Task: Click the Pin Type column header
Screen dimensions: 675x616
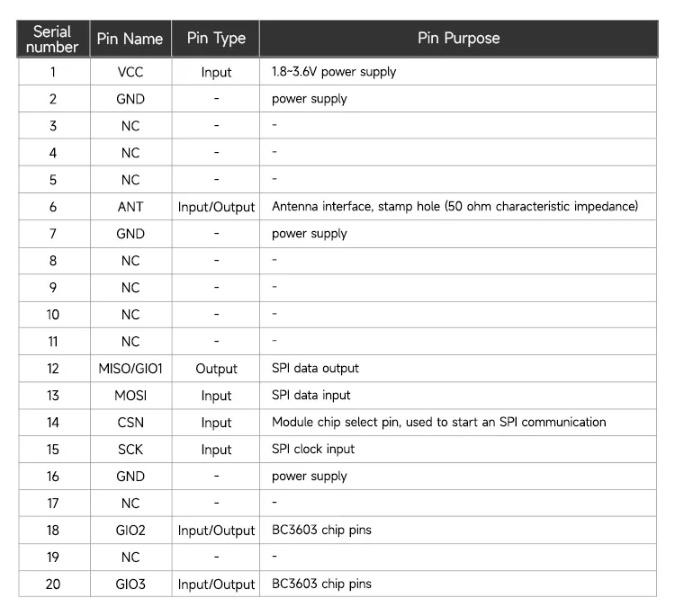Action: coord(216,39)
